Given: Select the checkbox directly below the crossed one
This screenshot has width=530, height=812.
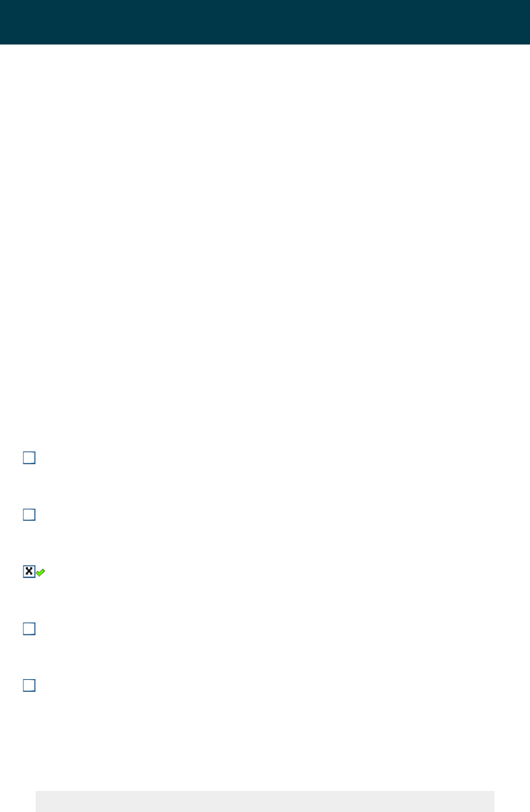Looking at the screenshot, I should pos(29,629).
